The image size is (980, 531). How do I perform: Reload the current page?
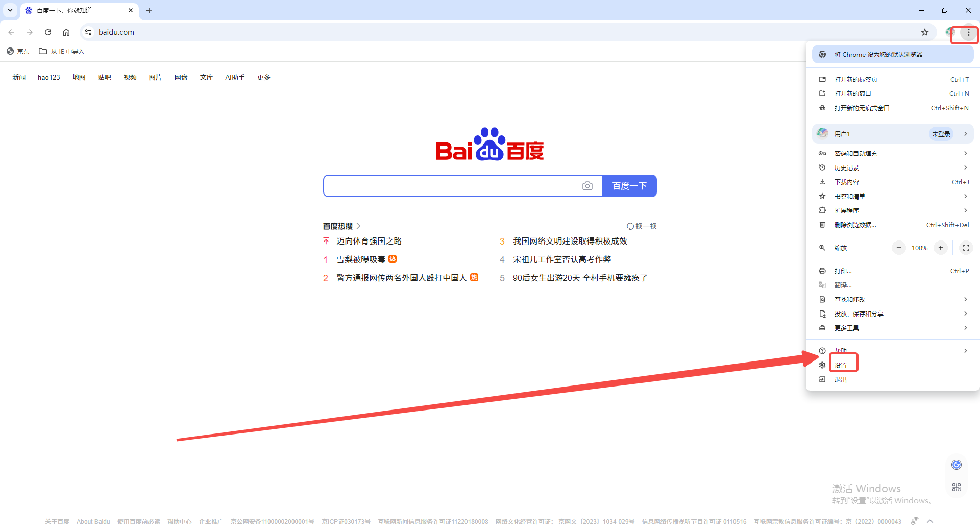(x=48, y=32)
